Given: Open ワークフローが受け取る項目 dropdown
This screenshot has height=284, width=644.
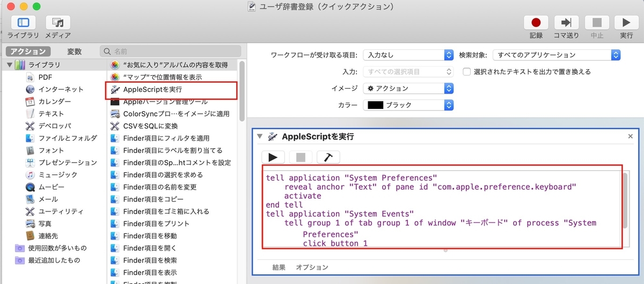Looking at the screenshot, I should click(x=408, y=55).
